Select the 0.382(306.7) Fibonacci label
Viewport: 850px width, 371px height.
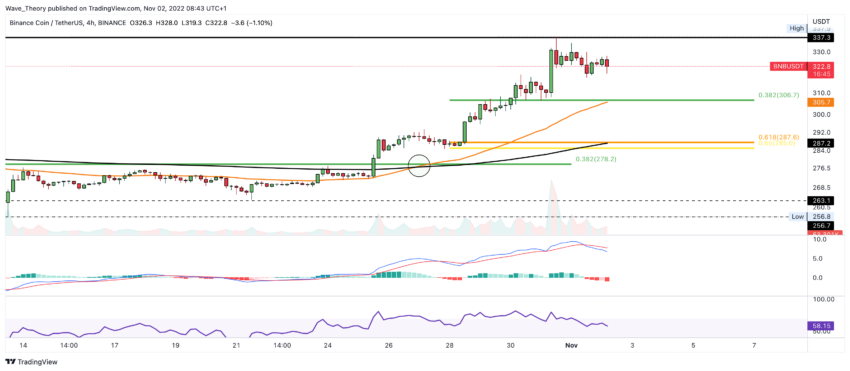(x=778, y=95)
